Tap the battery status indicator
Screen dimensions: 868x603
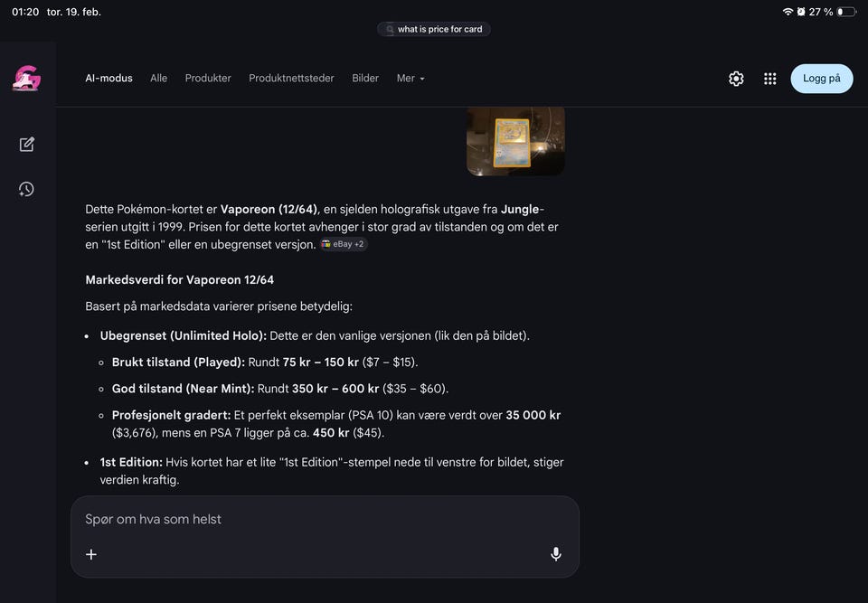pyautogui.click(x=846, y=12)
